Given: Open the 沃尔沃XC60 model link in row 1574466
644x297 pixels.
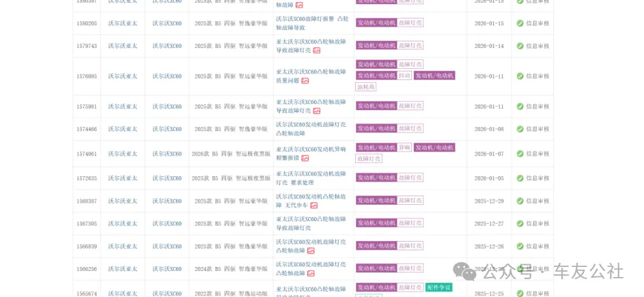Looking at the screenshot, I should pos(167,129).
